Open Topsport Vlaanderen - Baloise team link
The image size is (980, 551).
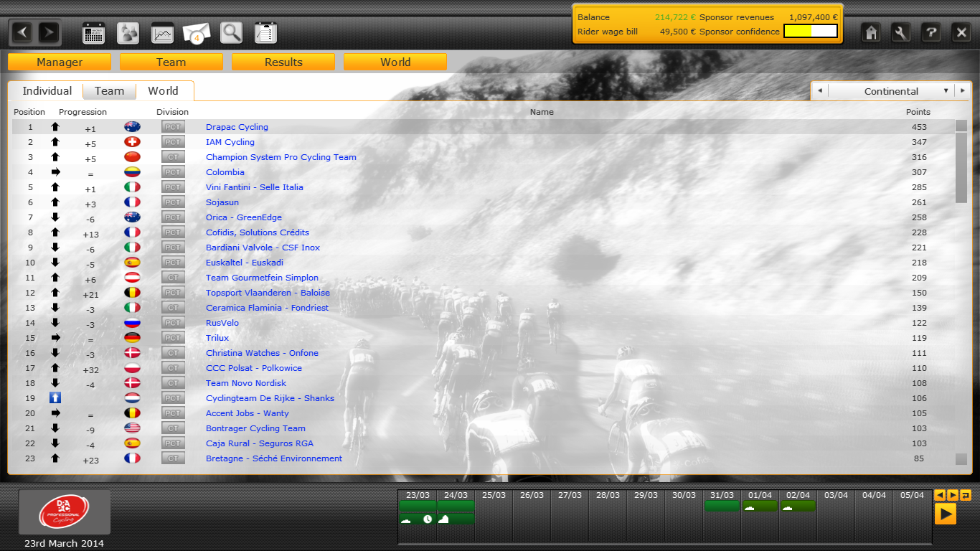268,293
